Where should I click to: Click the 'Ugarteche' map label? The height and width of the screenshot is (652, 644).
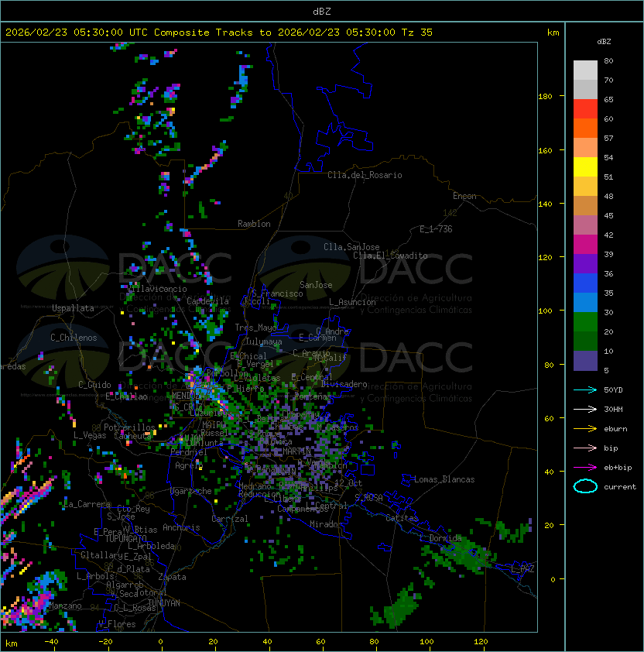click(x=191, y=492)
